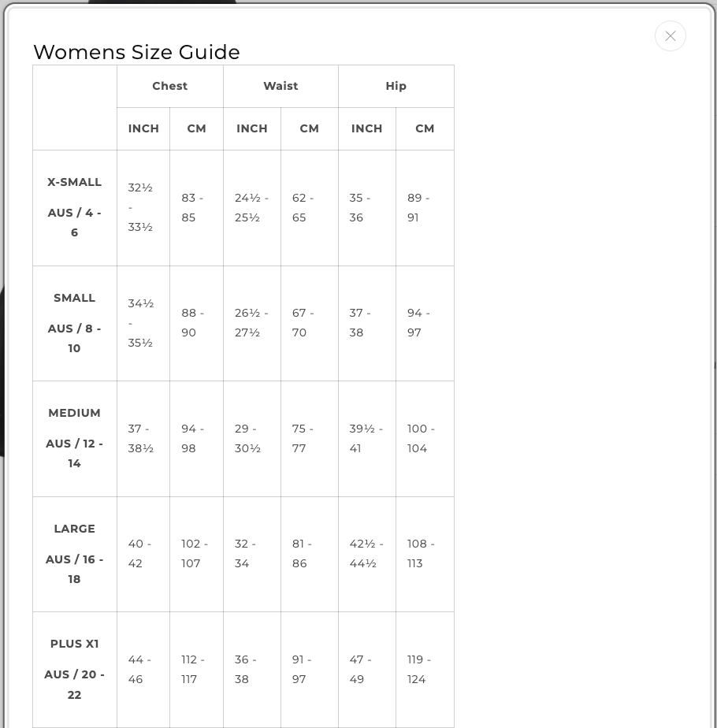The image size is (717, 728).
Task: Click Plus X1 hip cell 119 - 124
Action: coord(425,670)
